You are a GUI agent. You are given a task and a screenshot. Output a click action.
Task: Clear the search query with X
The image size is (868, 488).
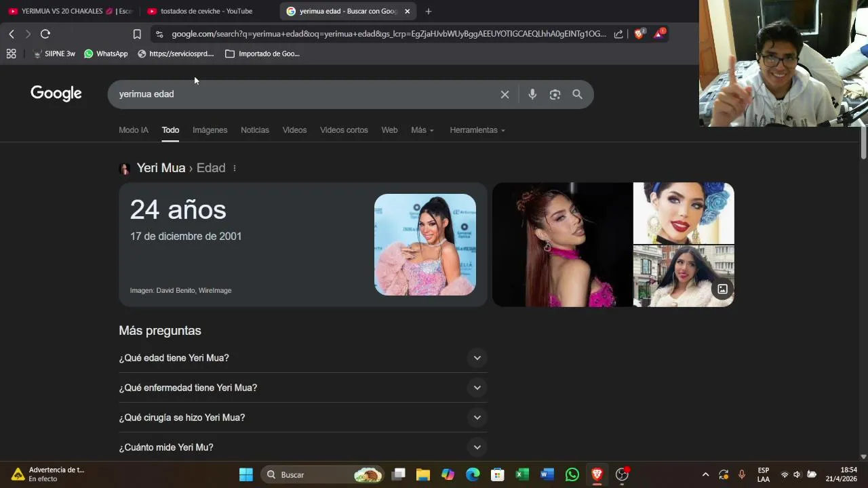click(505, 94)
